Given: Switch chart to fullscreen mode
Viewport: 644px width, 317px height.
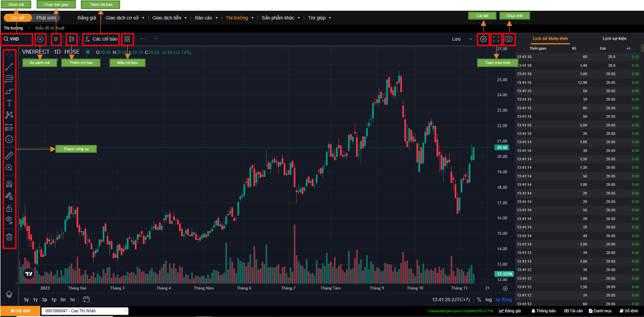Looking at the screenshot, I should point(496,39).
